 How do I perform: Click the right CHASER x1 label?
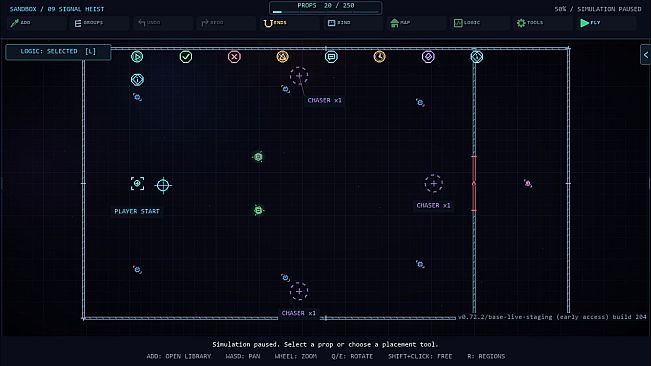click(433, 205)
